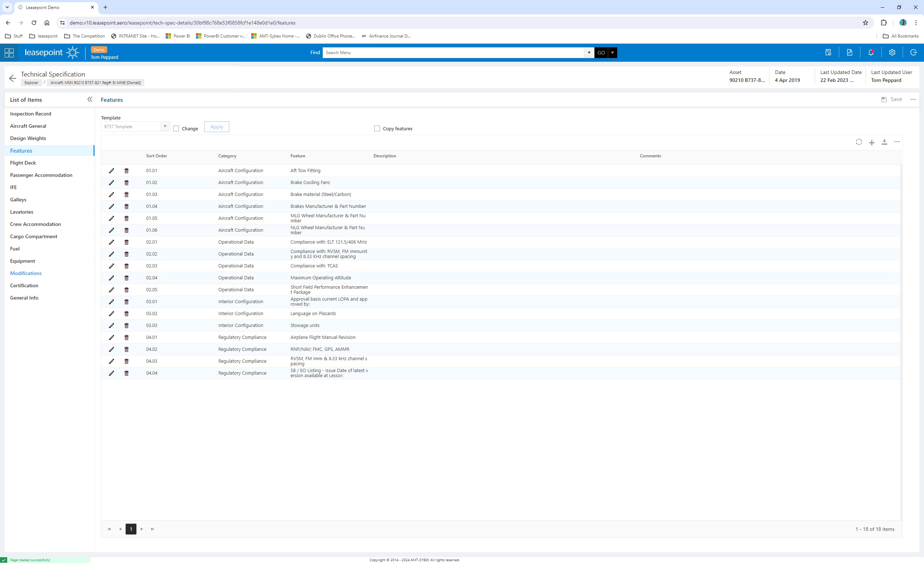This screenshot has width=924, height=563.
Task: Open the Features panel ellipsis beside Save
Action: (913, 99)
